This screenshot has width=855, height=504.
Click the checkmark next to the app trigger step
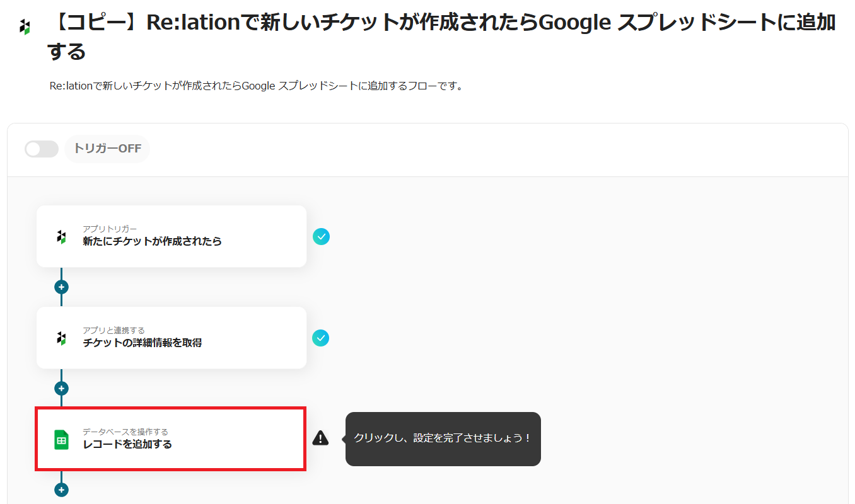pos(321,237)
